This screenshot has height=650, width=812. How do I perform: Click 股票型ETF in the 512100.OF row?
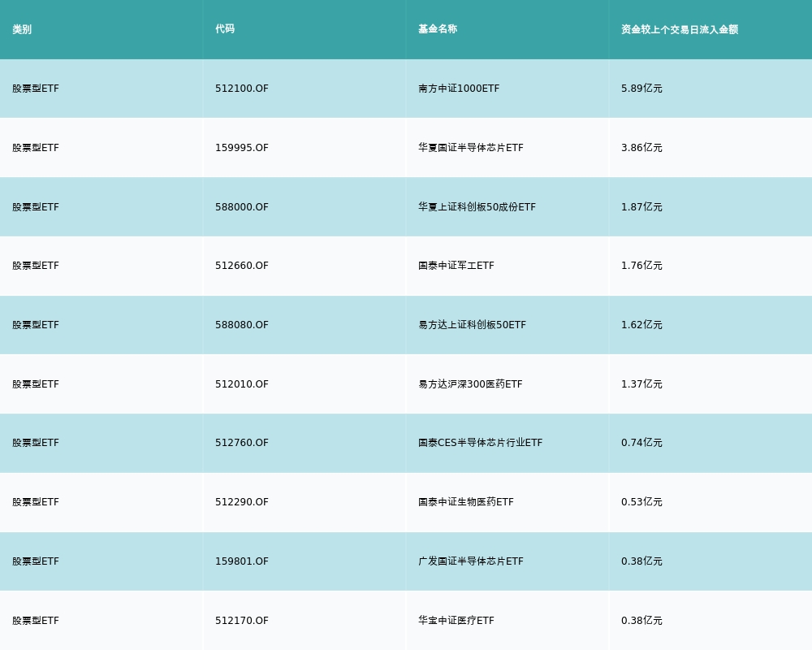coord(36,89)
